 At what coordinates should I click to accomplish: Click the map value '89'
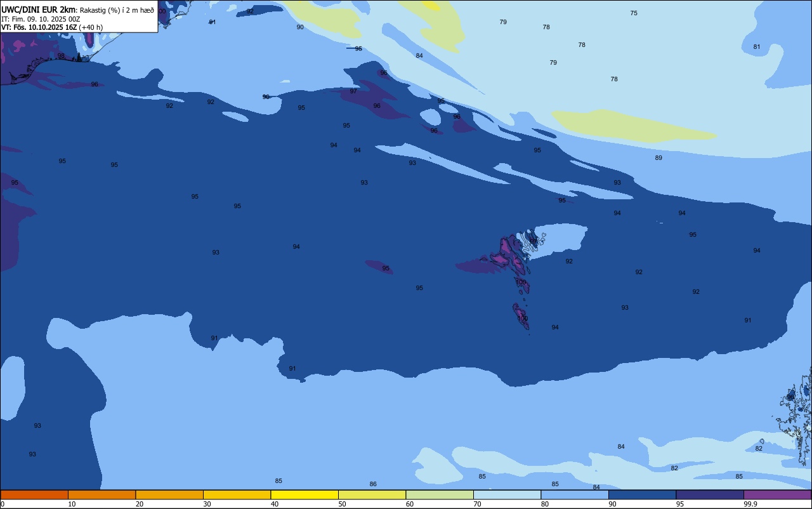(x=658, y=157)
